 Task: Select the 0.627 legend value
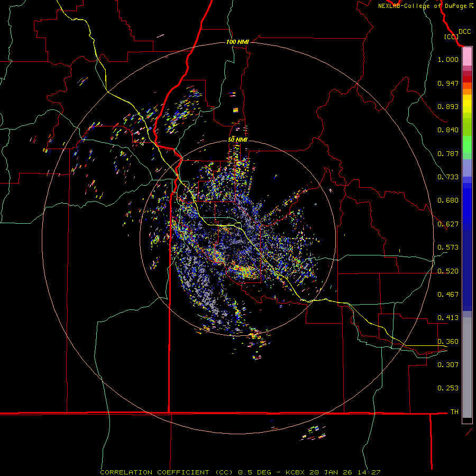(x=448, y=224)
